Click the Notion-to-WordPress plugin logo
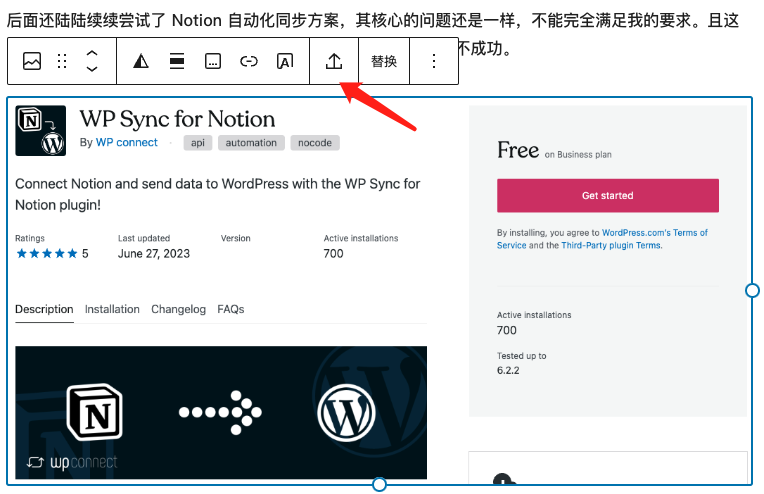 40,131
